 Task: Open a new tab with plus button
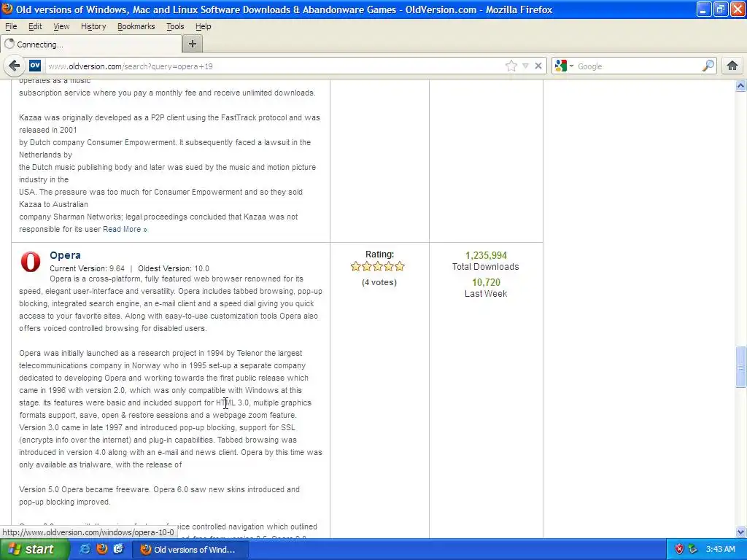(x=193, y=44)
